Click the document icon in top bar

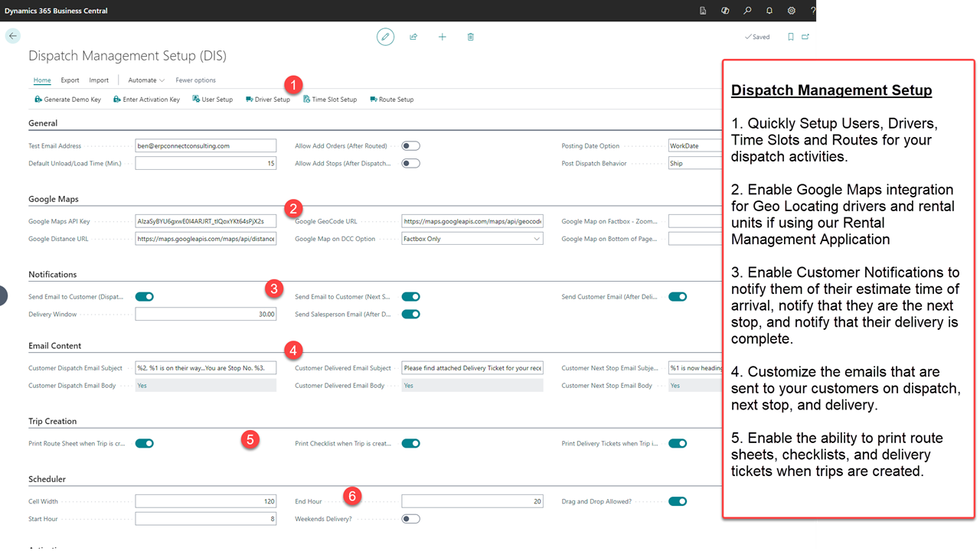(x=703, y=11)
